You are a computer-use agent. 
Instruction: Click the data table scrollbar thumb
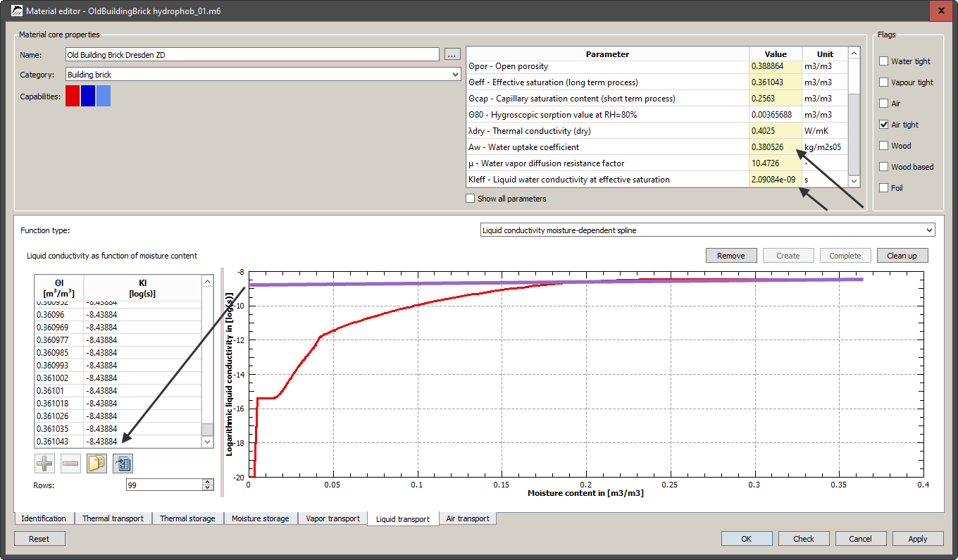coord(207,430)
